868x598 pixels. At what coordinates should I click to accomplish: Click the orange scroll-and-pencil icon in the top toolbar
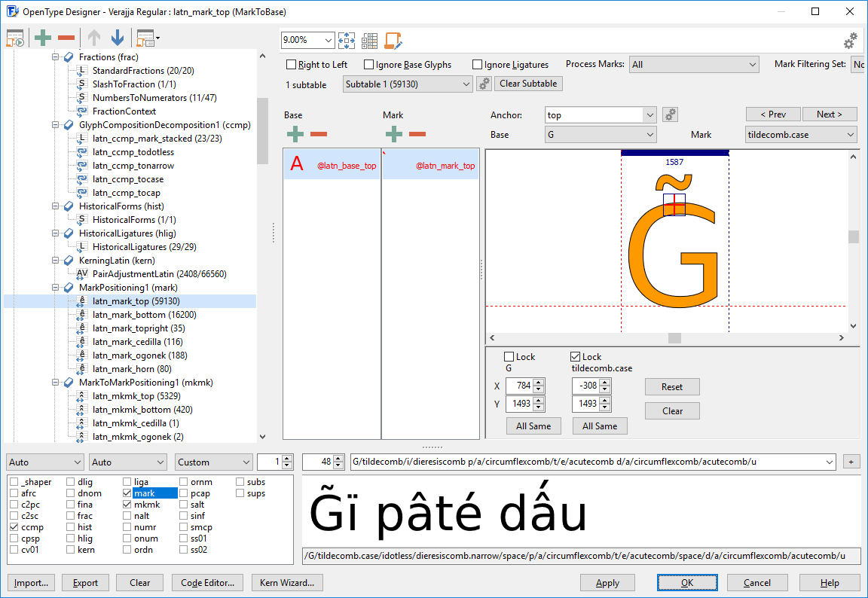393,41
